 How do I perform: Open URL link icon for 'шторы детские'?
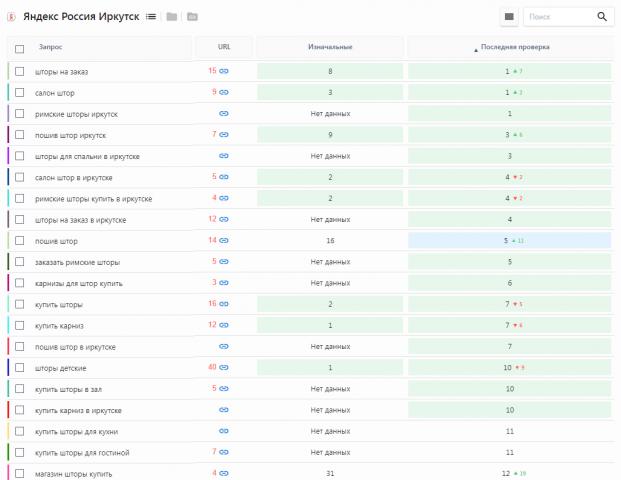[x=224, y=367]
